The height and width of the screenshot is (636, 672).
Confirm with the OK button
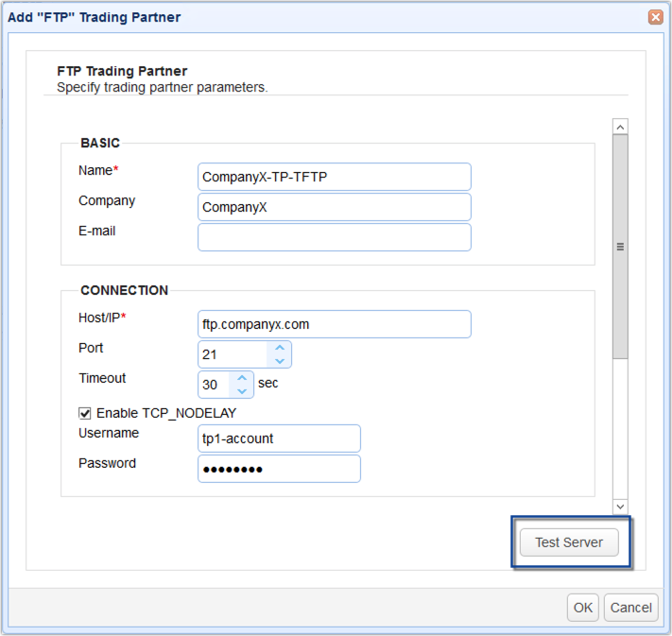click(x=582, y=608)
